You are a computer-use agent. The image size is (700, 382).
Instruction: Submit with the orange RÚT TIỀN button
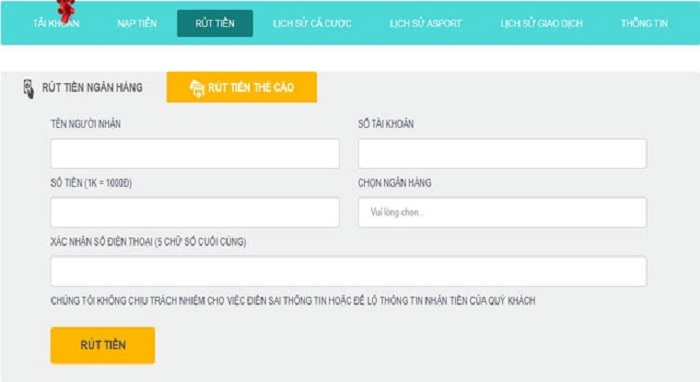pyautogui.click(x=103, y=345)
